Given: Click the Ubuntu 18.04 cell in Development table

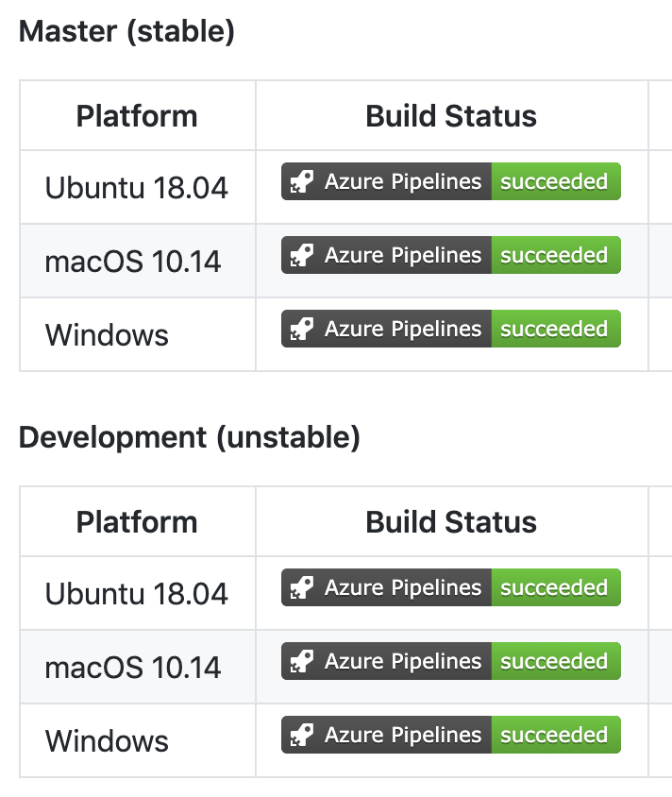Looking at the screenshot, I should click(137, 594).
